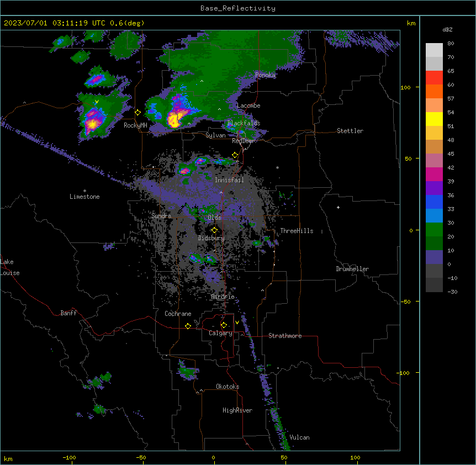The height and width of the screenshot is (465, 476).
Task: Click the Cochrane label
Action: click(x=178, y=314)
